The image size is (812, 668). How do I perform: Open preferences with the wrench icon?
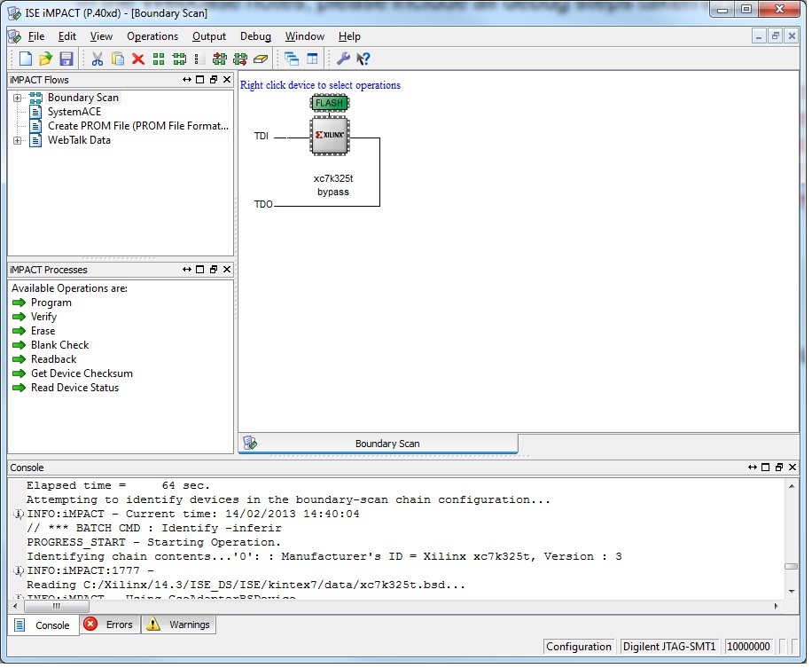coord(343,59)
